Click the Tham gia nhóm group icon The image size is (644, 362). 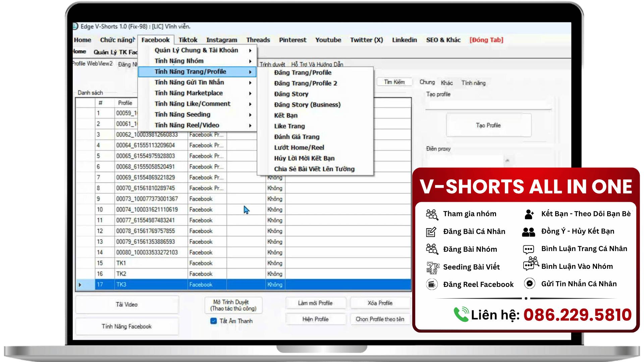432,214
